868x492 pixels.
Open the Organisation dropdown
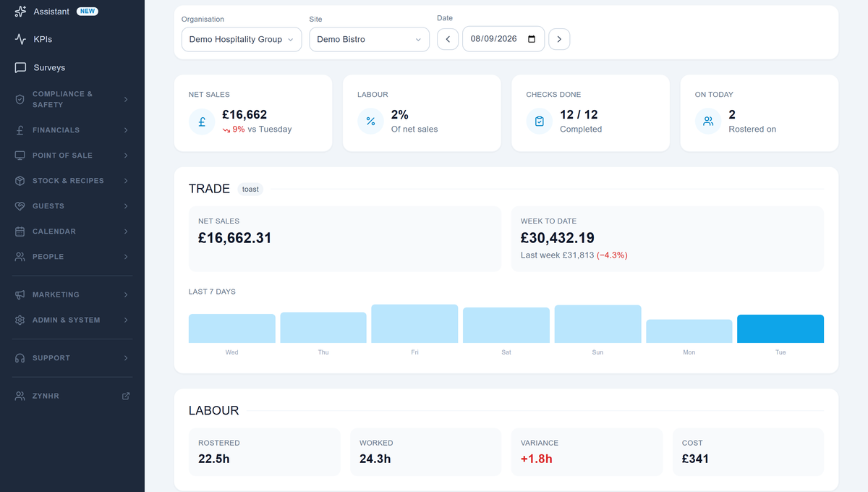point(242,39)
